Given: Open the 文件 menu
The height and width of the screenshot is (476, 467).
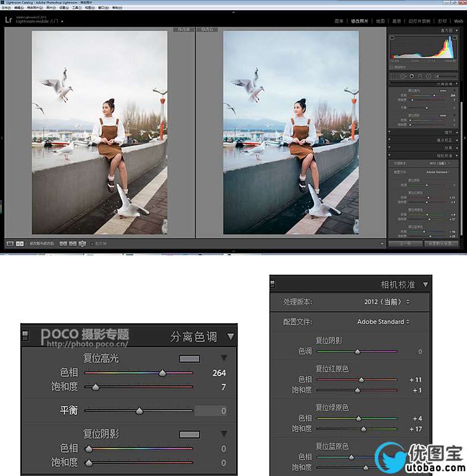Looking at the screenshot, I should tap(6, 8).
